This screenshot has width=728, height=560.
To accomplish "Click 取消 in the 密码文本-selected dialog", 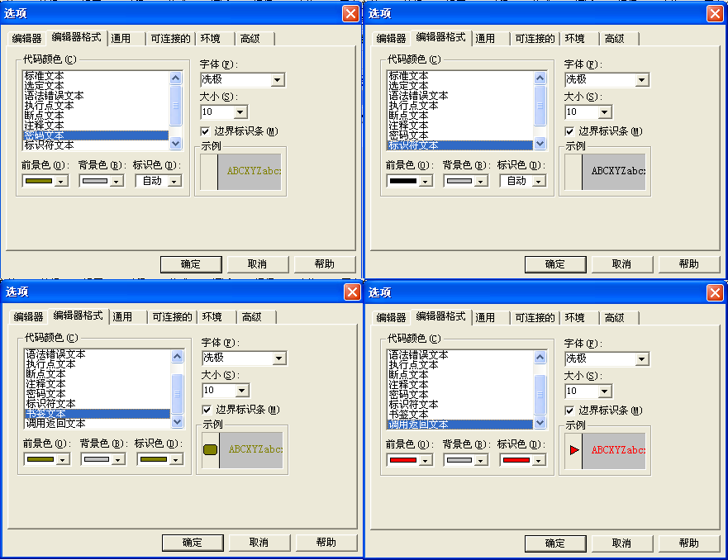I will click(x=257, y=264).
